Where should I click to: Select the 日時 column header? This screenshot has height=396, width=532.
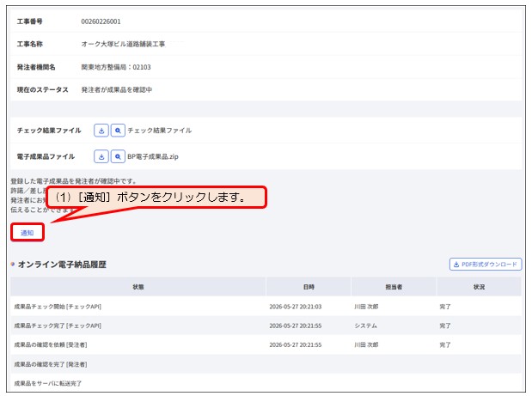[x=309, y=287]
